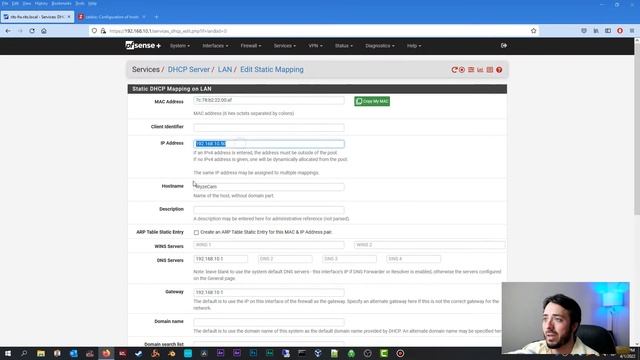The width and height of the screenshot is (640, 360).
Task: Open related log entries icon
Action: pos(490,70)
